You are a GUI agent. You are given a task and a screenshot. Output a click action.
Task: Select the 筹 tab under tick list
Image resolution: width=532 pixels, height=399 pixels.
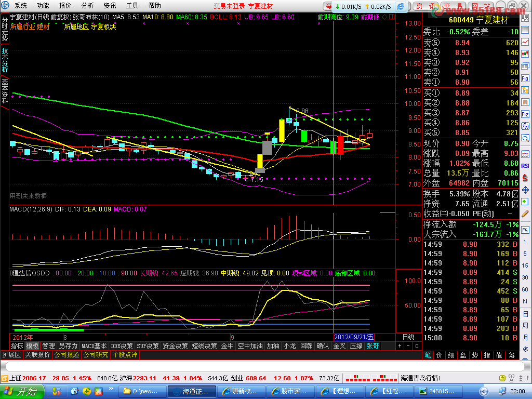[x=512, y=355]
